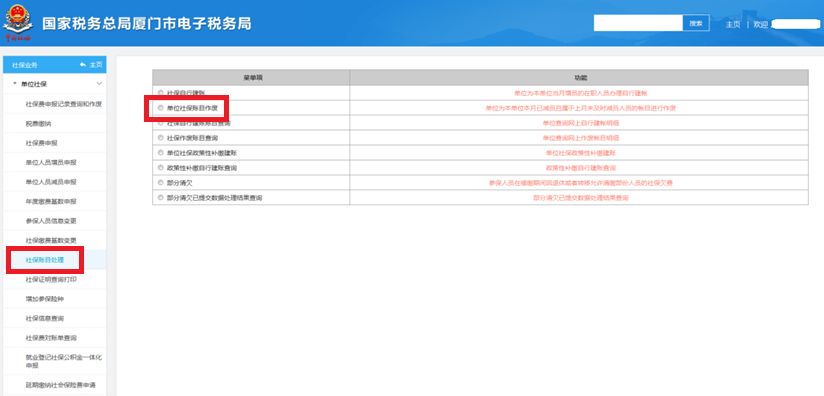Open 就业登记社保公积金一体化申报 in sidebar
The image size is (824, 396).
64,361
